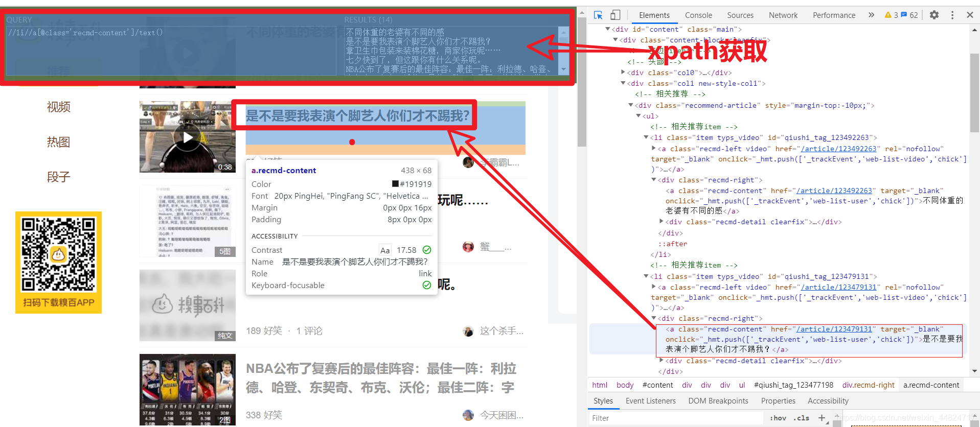
Task: Open the 纯文 placeholder thumbnail
Action: [188, 305]
